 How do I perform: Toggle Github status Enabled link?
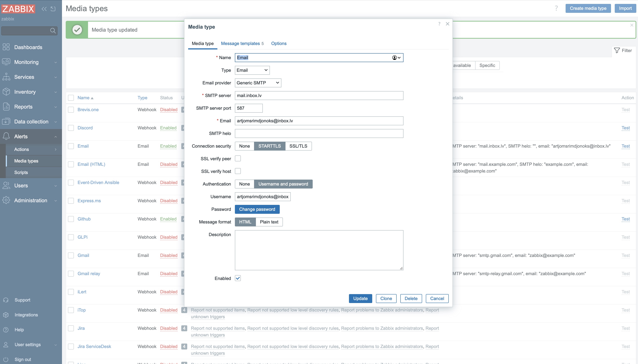click(x=168, y=219)
